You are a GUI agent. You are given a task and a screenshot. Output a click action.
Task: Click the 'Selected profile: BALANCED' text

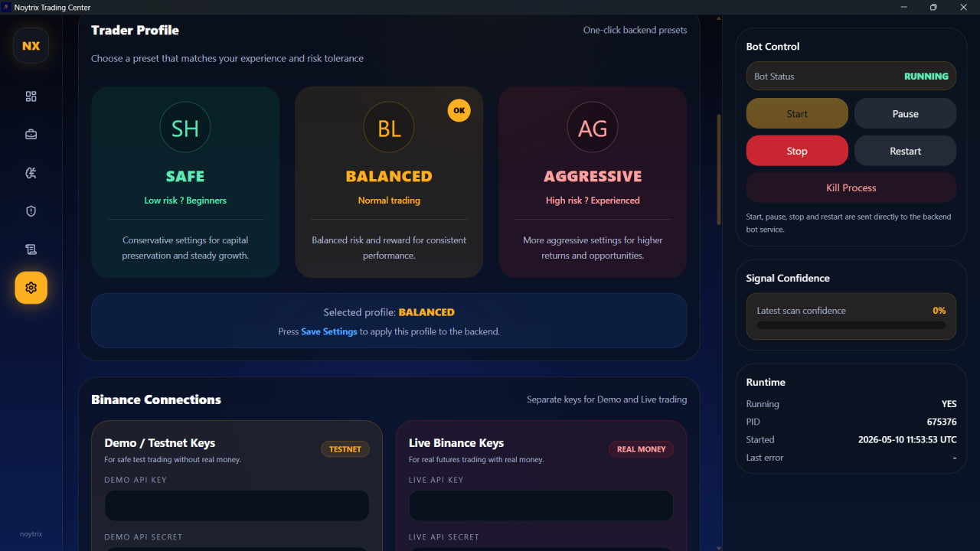click(389, 312)
